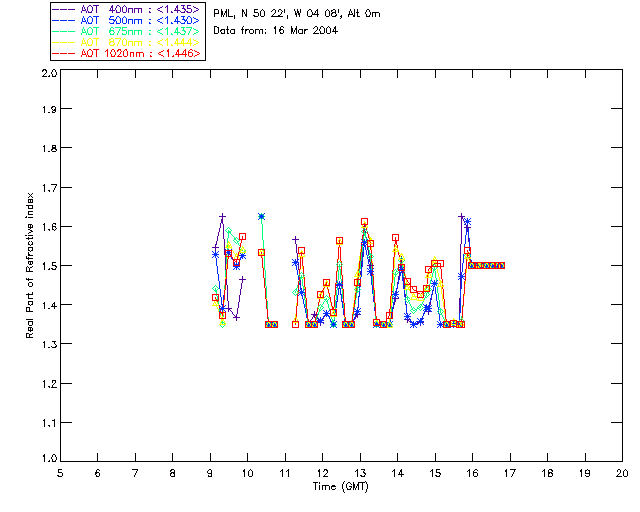Click the x-axis tick label 18
The width and height of the screenshot is (640, 512).
pyautogui.click(x=547, y=473)
